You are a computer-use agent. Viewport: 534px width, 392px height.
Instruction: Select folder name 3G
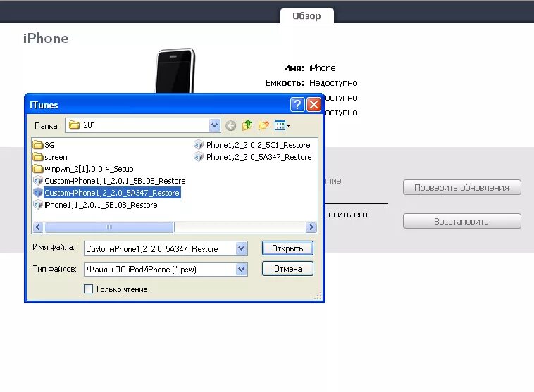point(49,145)
